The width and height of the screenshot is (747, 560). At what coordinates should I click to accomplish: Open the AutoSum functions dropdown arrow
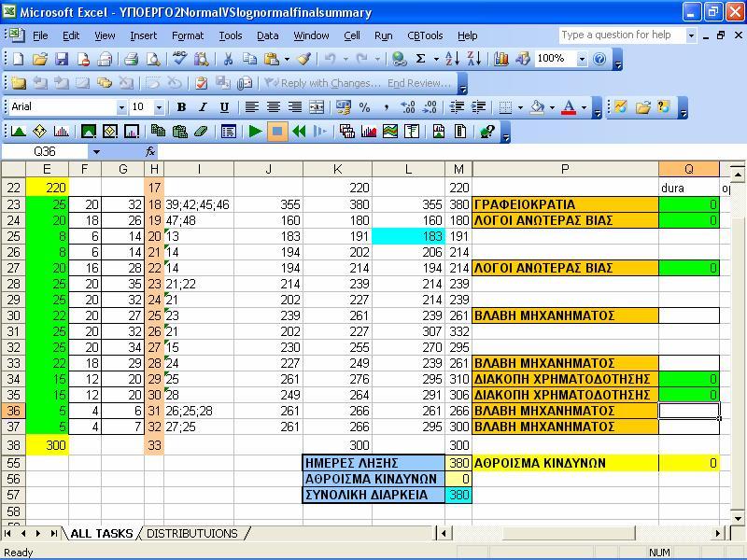[x=436, y=60]
